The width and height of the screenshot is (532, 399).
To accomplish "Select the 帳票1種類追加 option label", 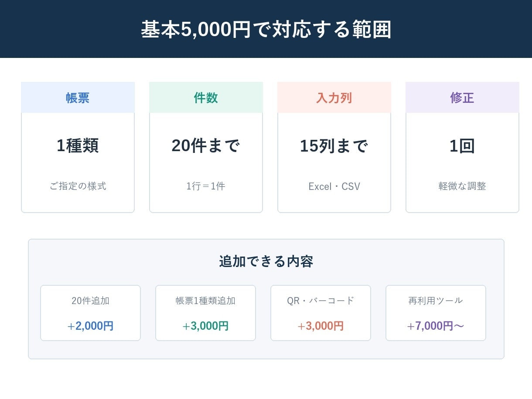I will click(x=205, y=301).
